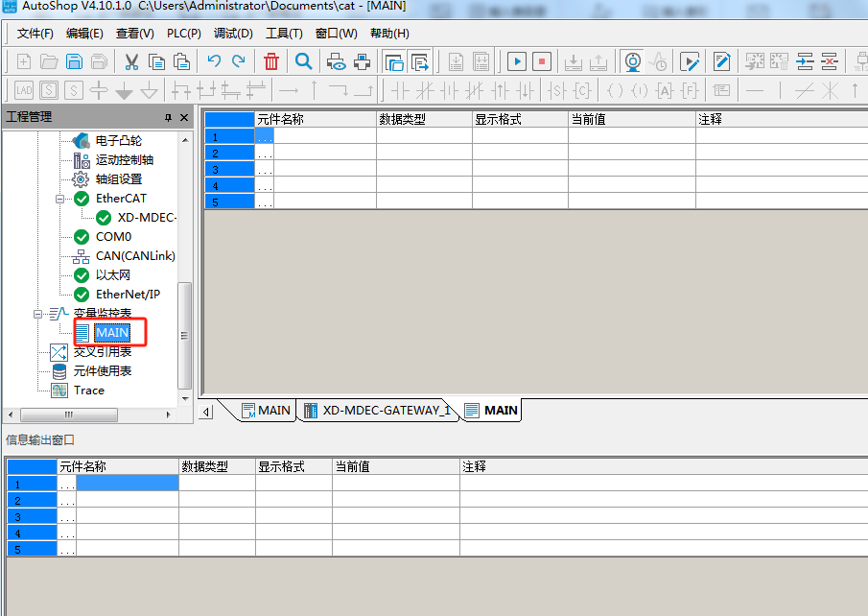Select EtherNet/IP in project tree

[128, 295]
